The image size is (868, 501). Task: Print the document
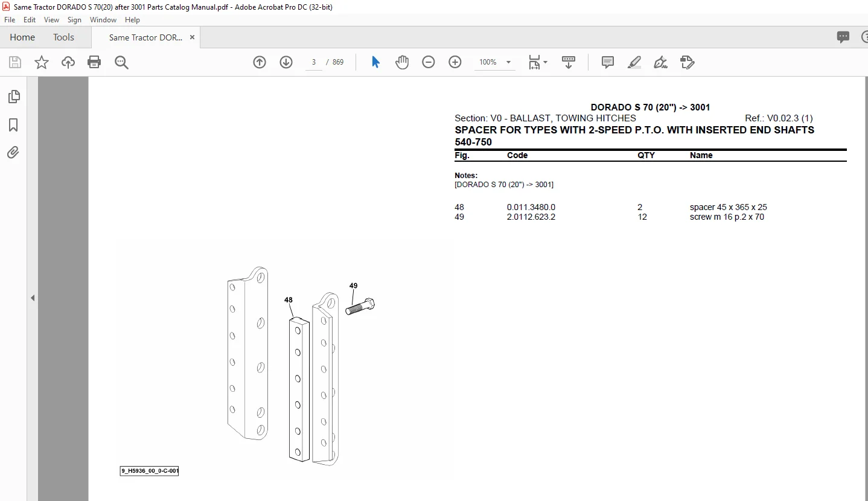click(x=94, y=62)
